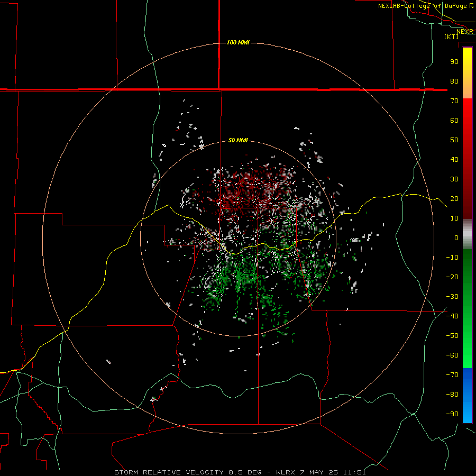The height and width of the screenshot is (476, 476).
Task: Click the 90 value on velocity scale
Action: pos(454,62)
